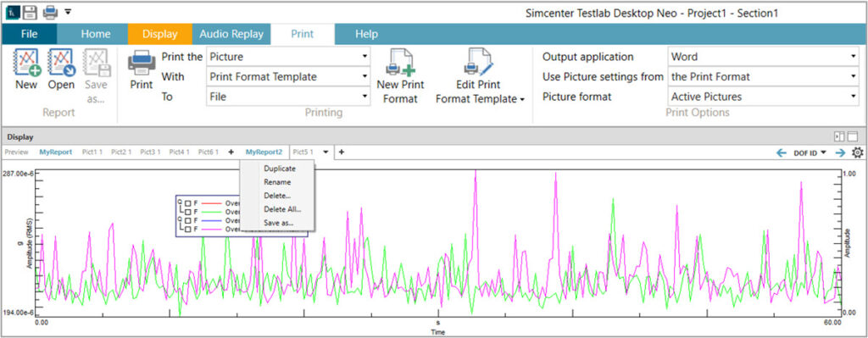Open the Output application Word dropdown
Viewport: 868px width, 338px height.
pyautogui.click(x=764, y=57)
